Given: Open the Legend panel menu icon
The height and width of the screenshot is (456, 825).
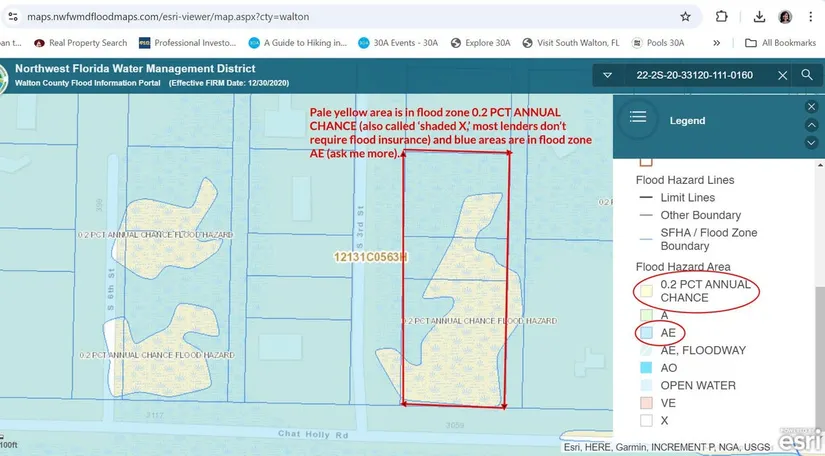Looking at the screenshot, I should click(638, 119).
